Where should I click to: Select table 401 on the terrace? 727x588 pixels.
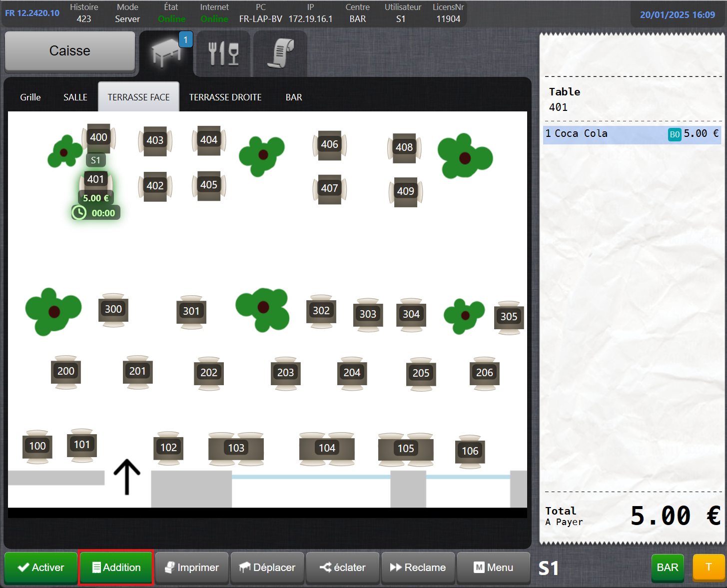95,180
